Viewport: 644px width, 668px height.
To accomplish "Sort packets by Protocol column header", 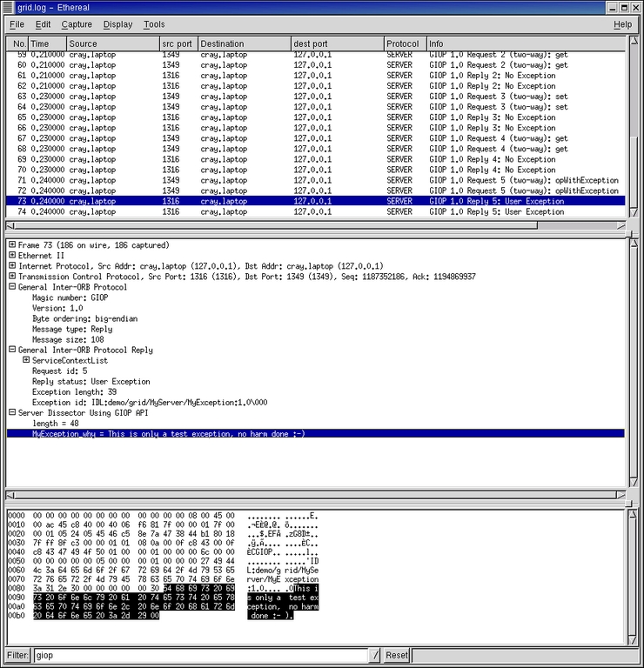I will [x=404, y=43].
